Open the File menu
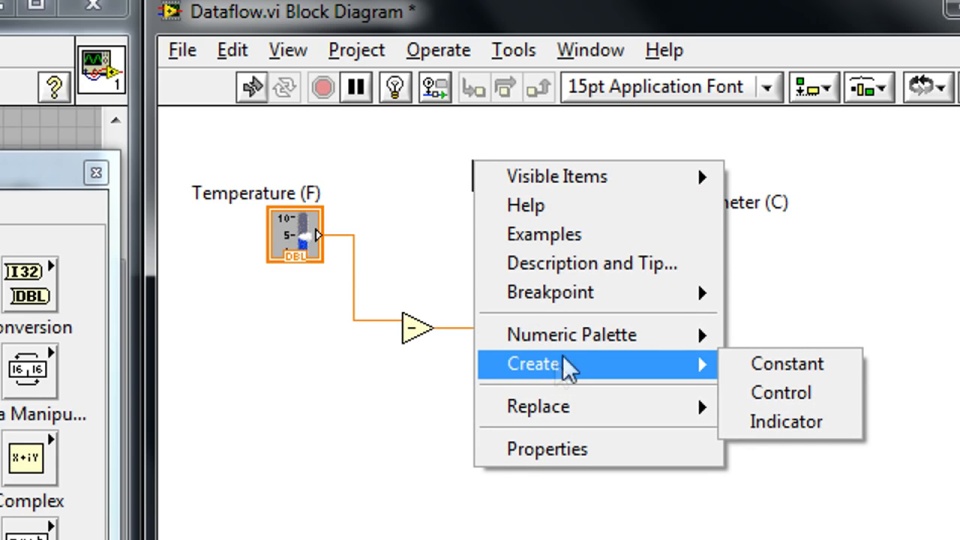Viewport: 960px width, 540px height. click(182, 50)
